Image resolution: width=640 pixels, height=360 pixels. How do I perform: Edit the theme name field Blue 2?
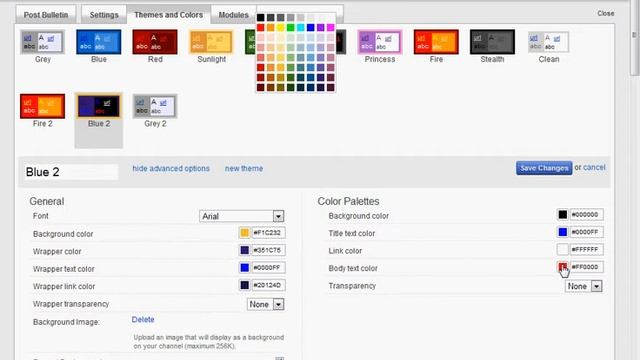pos(71,172)
